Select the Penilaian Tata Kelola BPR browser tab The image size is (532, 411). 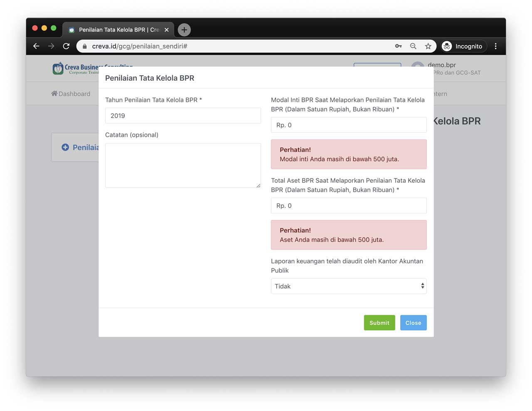(118, 30)
